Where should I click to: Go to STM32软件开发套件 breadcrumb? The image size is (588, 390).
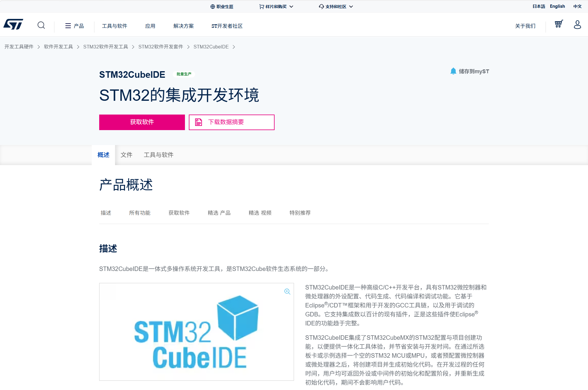(161, 47)
